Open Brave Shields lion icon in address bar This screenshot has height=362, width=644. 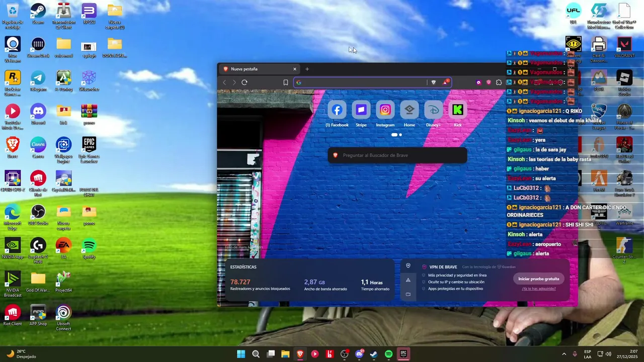pyautogui.click(x=434, y=82)
